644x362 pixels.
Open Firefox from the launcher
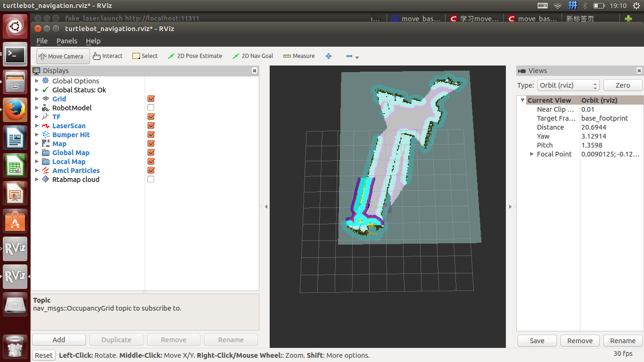click(15, 110)
